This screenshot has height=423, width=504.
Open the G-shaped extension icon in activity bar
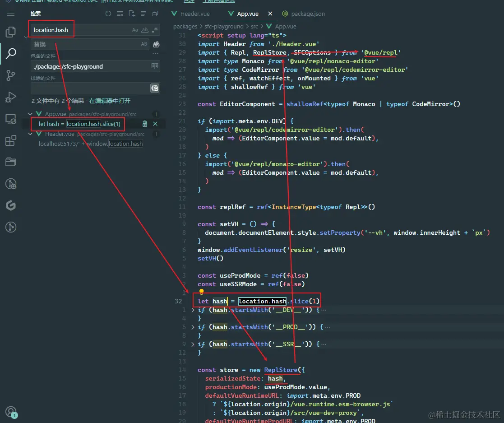[11, 205]
